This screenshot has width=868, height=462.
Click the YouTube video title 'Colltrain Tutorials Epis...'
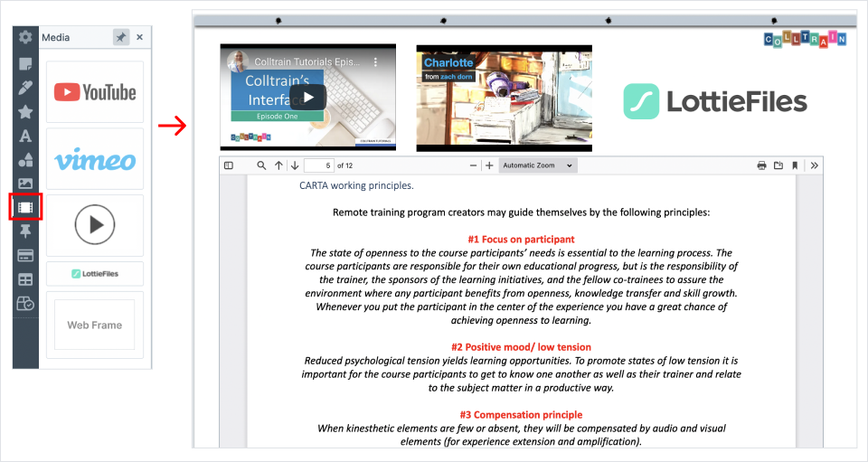coord(307,62)
